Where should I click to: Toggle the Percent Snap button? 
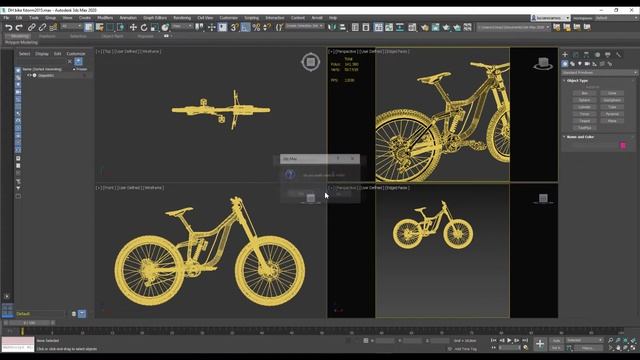coord(256,27)
